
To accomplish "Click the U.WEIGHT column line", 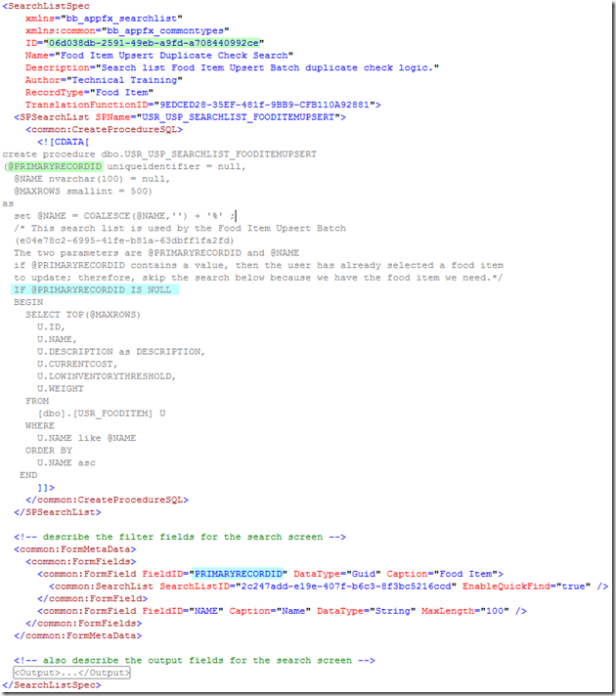I will (x=60, y=389).
